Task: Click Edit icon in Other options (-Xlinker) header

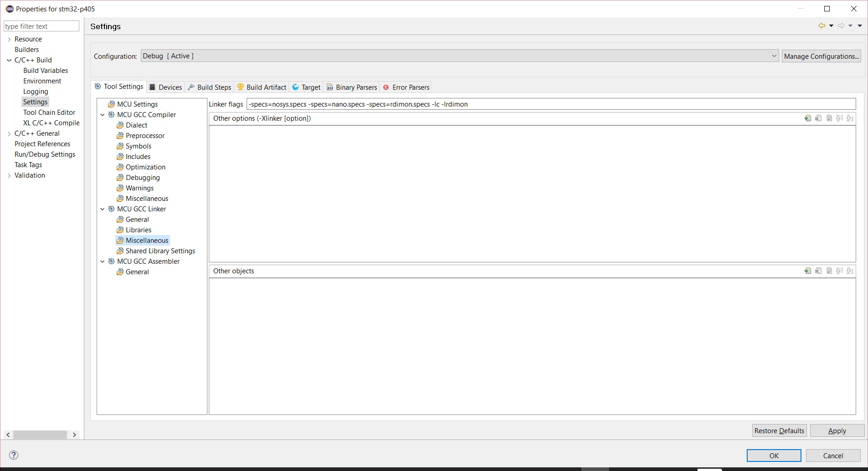Action: coord(818,118)
